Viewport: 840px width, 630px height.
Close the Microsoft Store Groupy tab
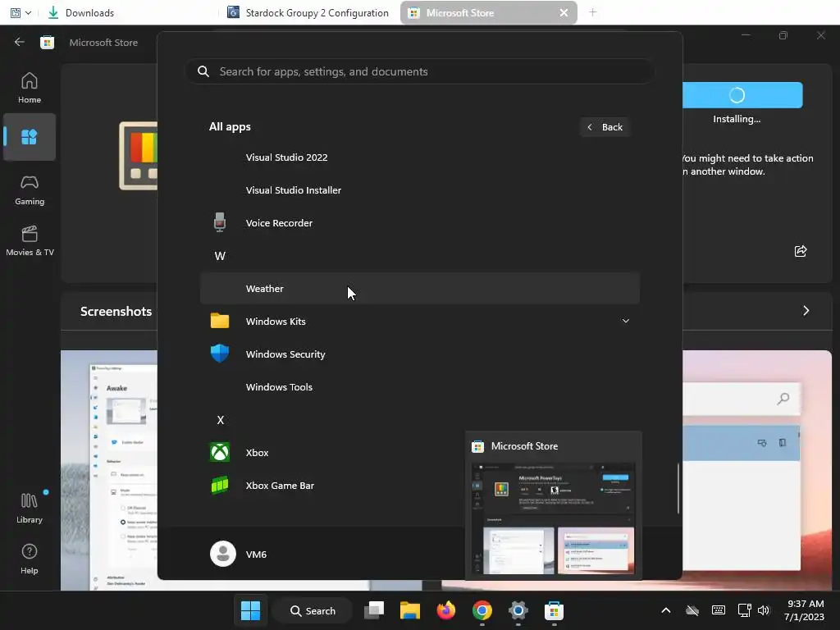click(x=564, y=12)
